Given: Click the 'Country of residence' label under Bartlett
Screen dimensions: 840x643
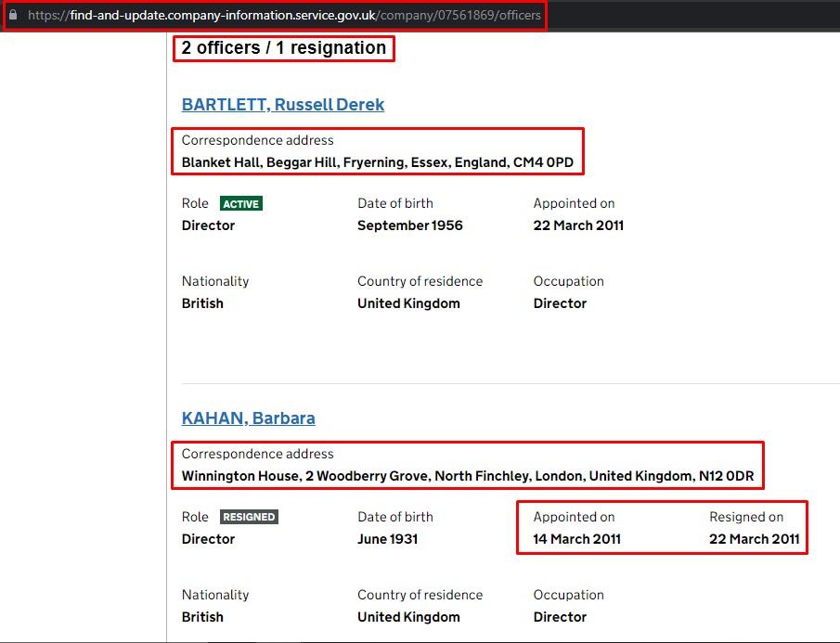Looking at the screenshot, I should coord(420,282).
